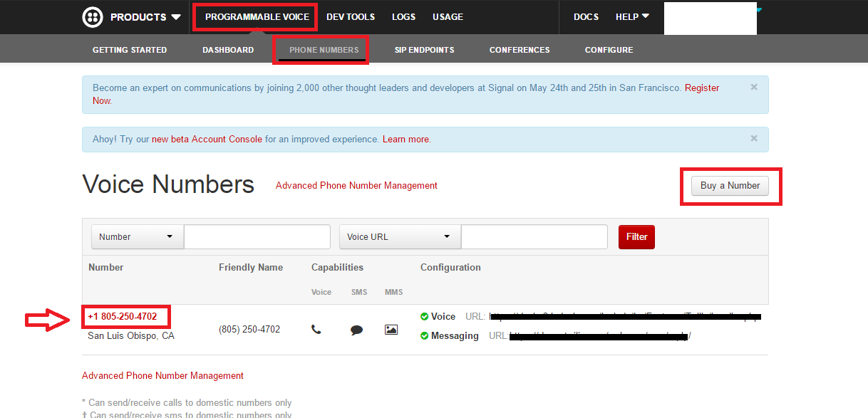Viewport: 868px width, 418px height.
Task: Focus the Voice URL filter text field
Action: click(x=534, y=237)
